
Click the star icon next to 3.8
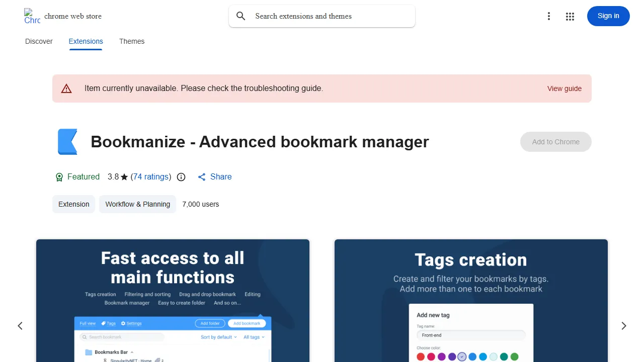pyautogui.click(x=124, y=176)
